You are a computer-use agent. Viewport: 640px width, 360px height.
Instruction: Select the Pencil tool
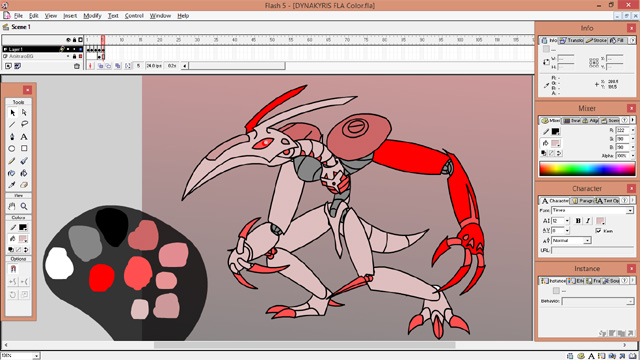[x=12, y=161]
